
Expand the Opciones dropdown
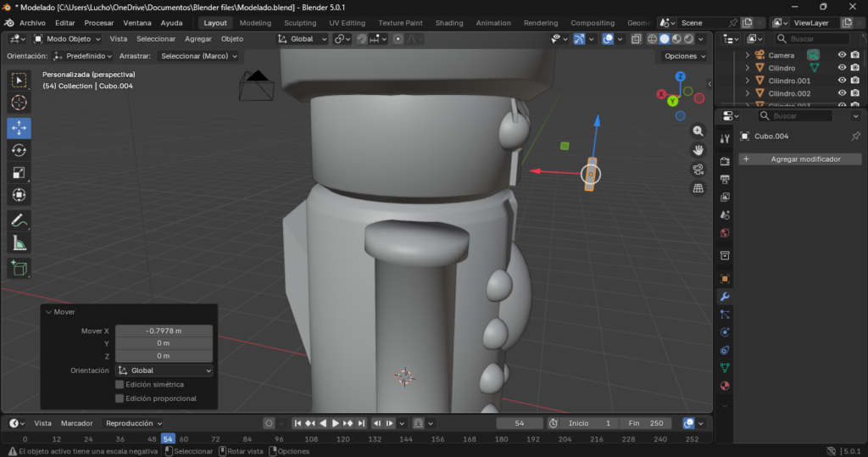(685, 56)
